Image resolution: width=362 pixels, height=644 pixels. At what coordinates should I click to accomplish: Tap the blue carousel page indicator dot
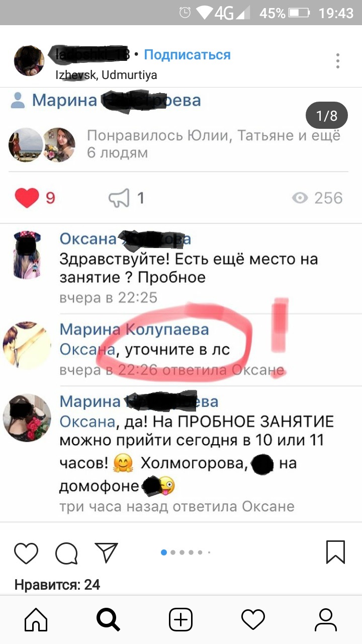pyautogui.click(x=164, y=552)
